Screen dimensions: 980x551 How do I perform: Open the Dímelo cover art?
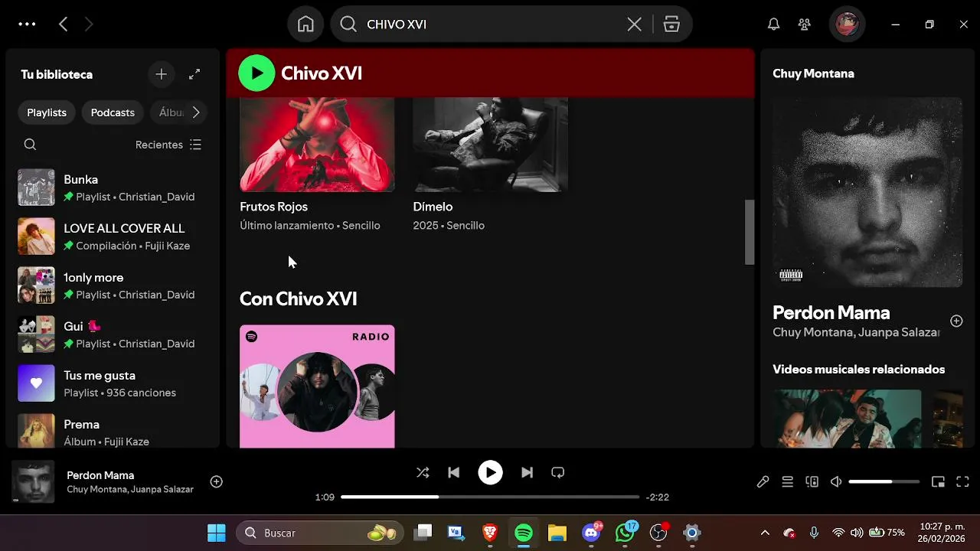pyautogui.click(x=490, y=144)
